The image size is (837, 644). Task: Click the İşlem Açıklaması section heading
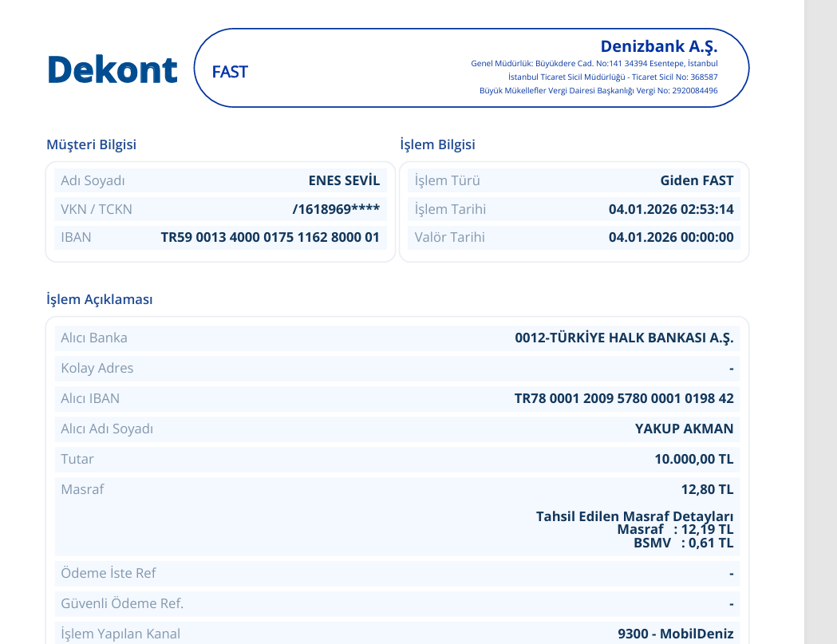pos(99,299)
